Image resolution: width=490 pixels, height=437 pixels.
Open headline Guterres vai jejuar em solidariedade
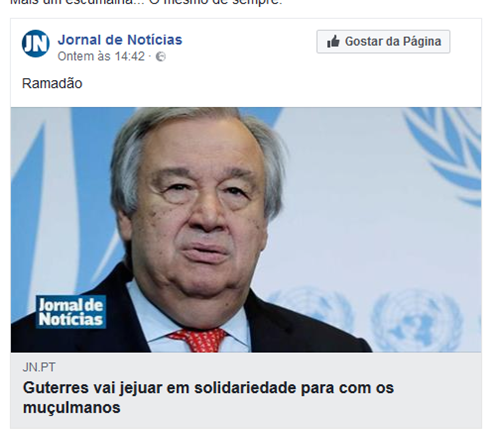208,397
